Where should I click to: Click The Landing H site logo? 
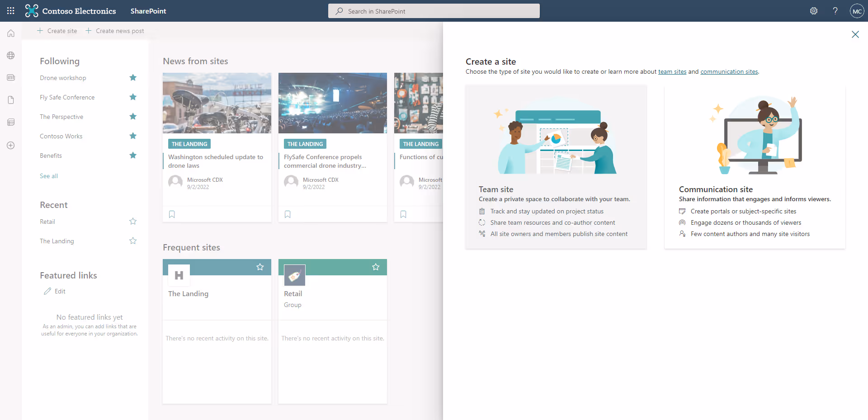(179, 275)
